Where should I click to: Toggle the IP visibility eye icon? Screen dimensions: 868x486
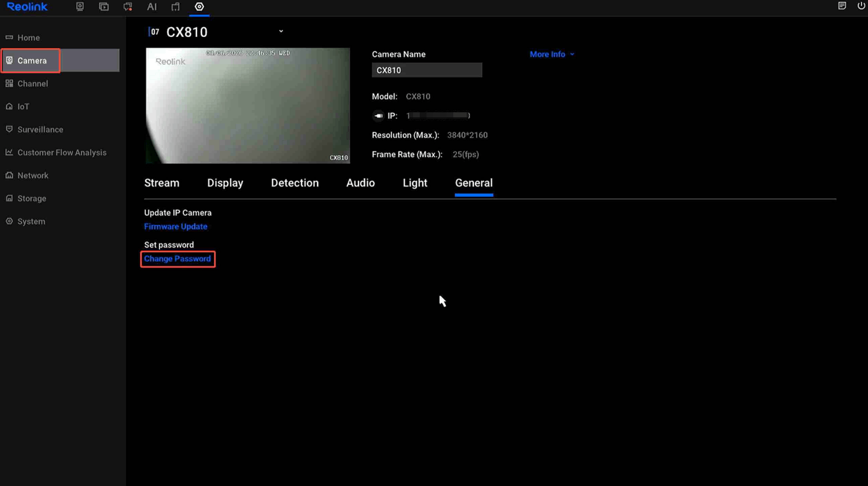(x=378, y=116)
